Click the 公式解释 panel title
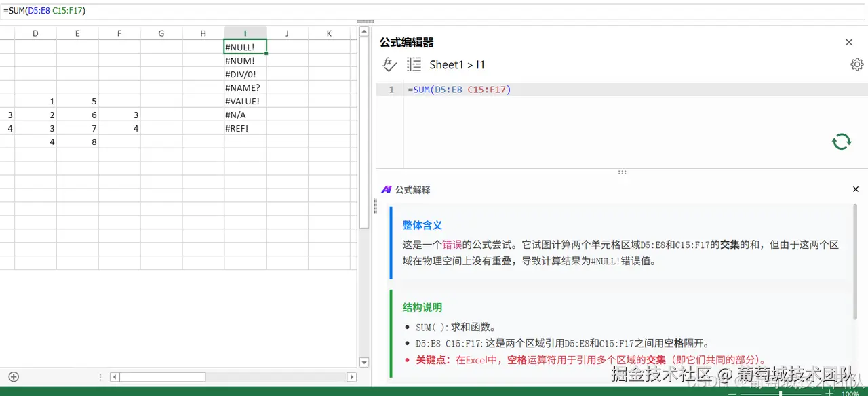Screen dimensions: 868x396 pyautogui.click(x=412, y=190)
